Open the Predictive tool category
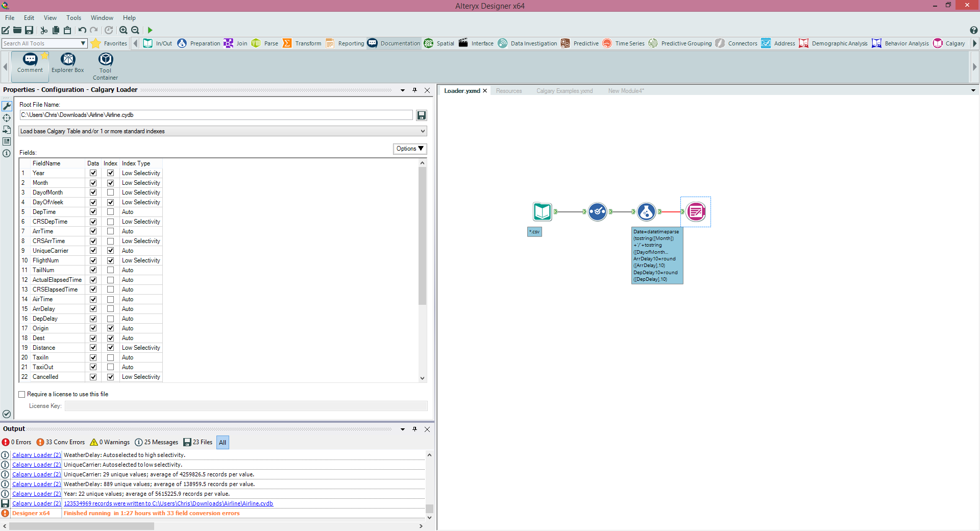 point(579,43)
